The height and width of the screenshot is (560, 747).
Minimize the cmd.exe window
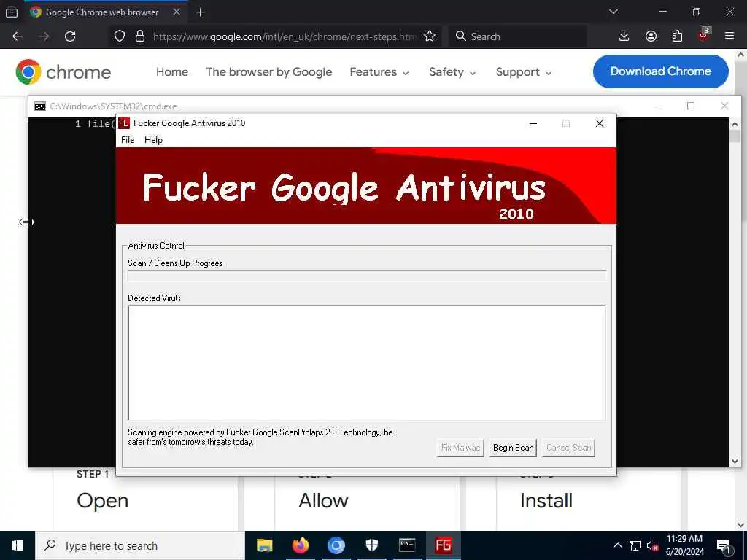point(657,106)
